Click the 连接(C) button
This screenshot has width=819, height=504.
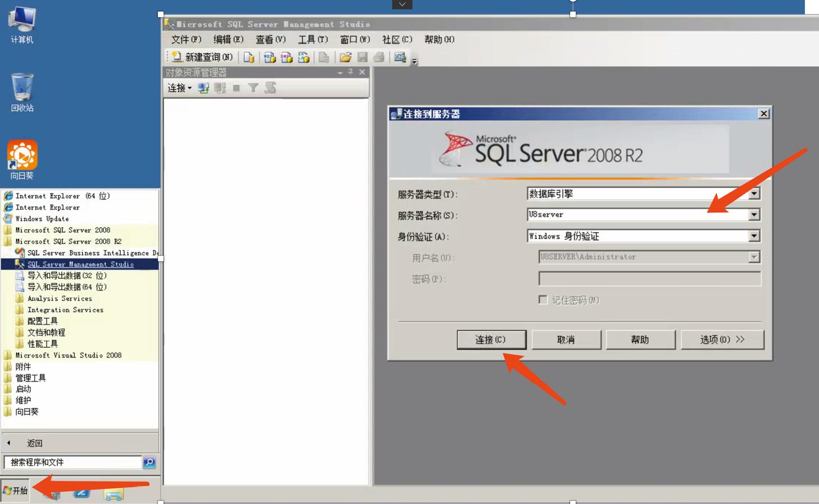[x=491, y=340]
